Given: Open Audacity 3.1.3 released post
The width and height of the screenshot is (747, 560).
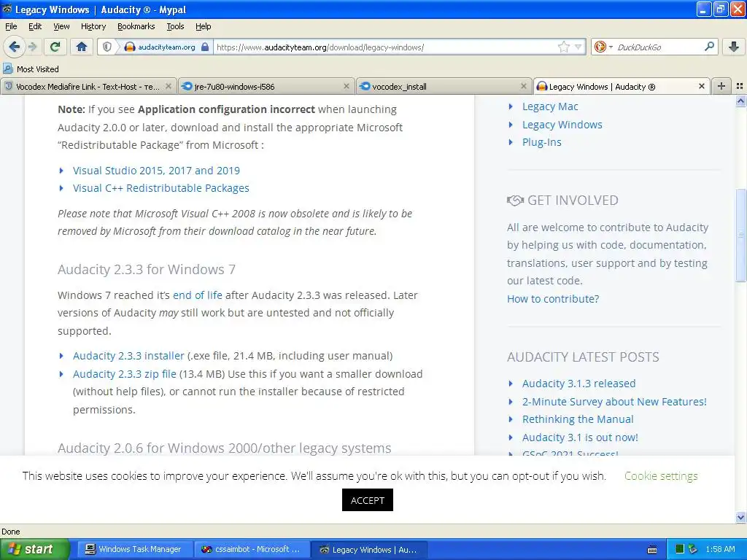Looking at the screenshot, I should pos(578,384).
